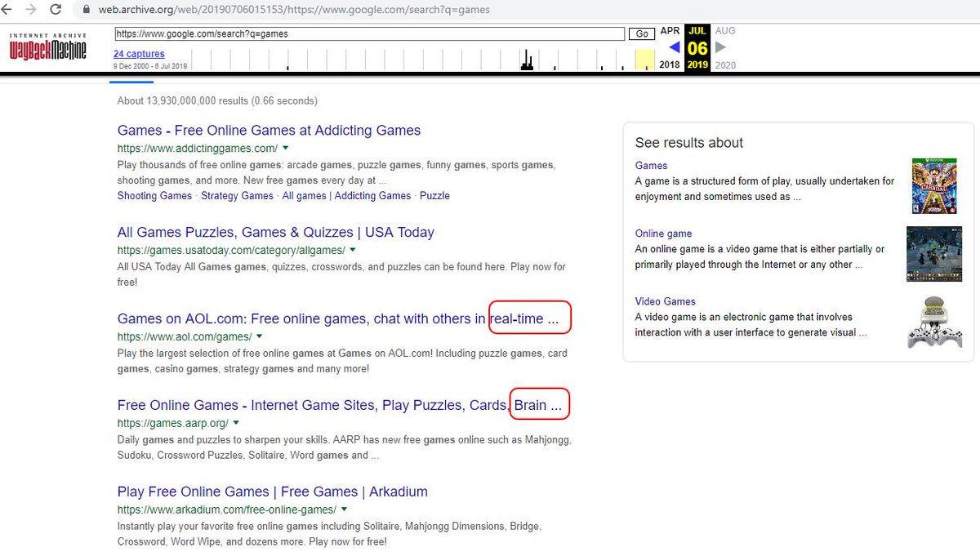
Task: Click the https://games.usatoday.com/category/allgames/ URL text
Action: click(231, 250)
